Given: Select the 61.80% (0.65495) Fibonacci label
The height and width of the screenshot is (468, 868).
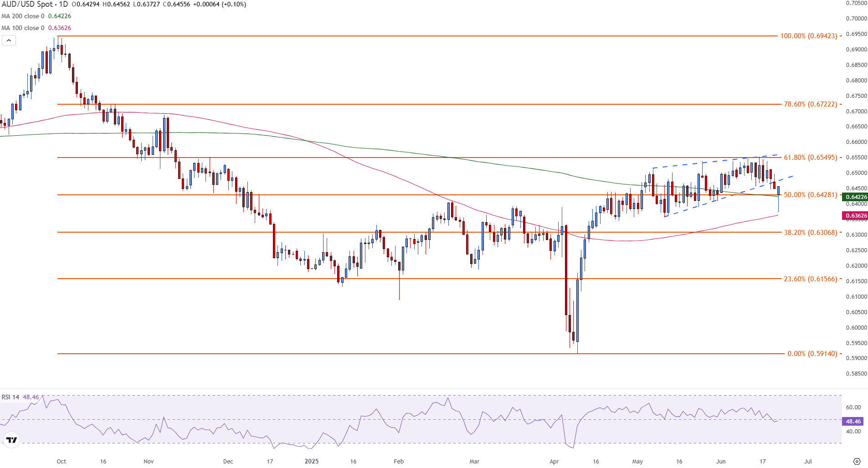Looking at the screenshot, I should click(810, 158).
